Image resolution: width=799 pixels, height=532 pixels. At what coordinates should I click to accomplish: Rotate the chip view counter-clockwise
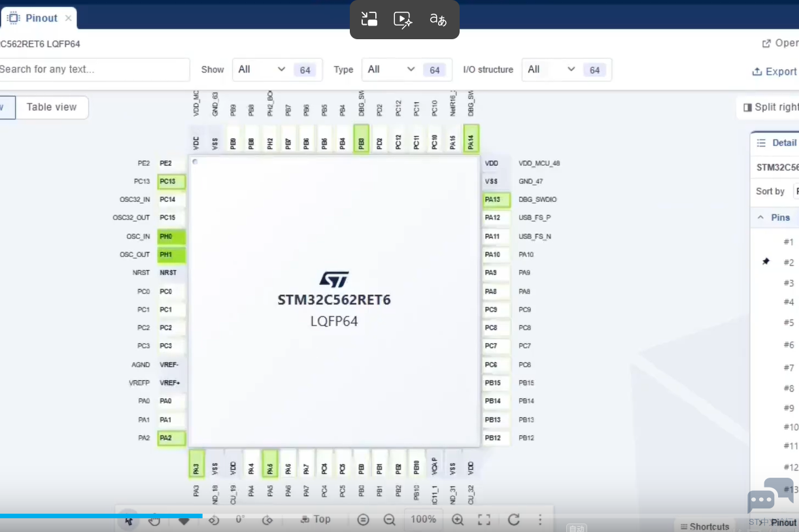click(214, 520)
